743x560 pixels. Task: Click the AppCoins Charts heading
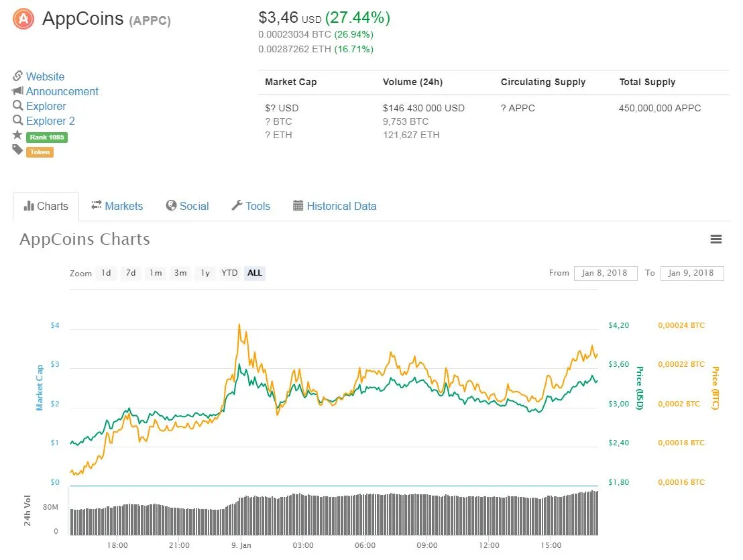84,239
